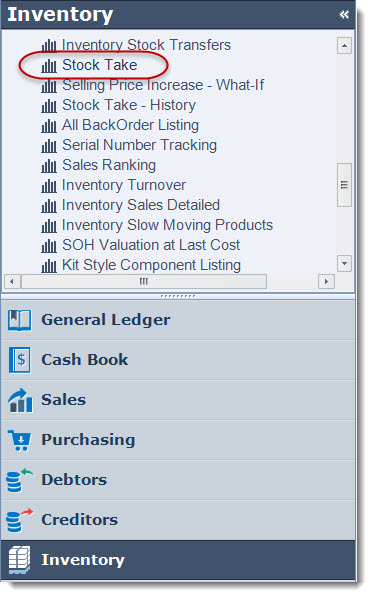Click chart icon beside Sales Ranking
The width and height of the screenshot is (372, 597).
[49, 166]
